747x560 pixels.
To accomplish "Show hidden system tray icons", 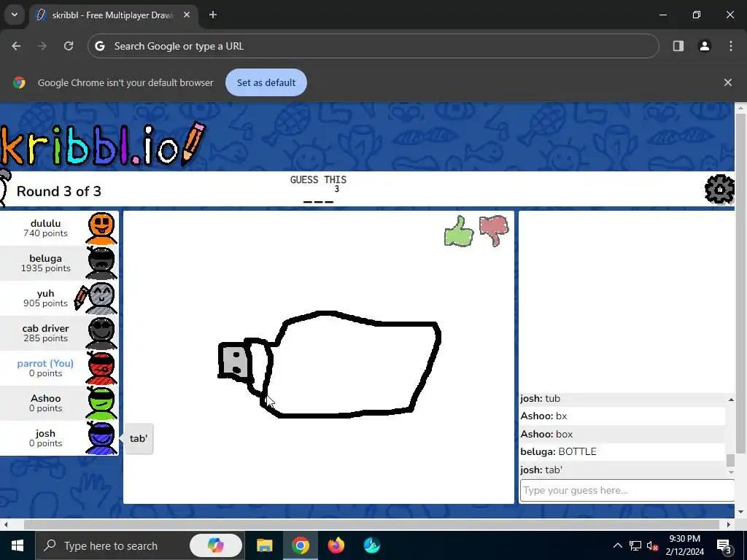I will coord(617,545).
